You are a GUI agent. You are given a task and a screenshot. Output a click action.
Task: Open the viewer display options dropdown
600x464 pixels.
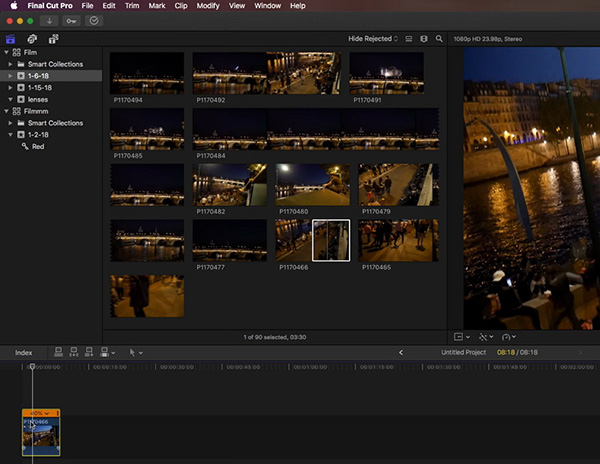click(461, 337)
